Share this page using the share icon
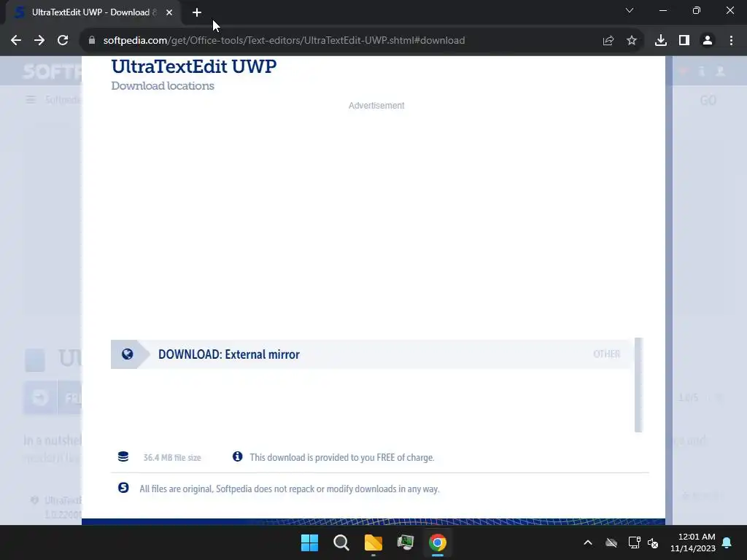The image size is (747, 560). 608,41
